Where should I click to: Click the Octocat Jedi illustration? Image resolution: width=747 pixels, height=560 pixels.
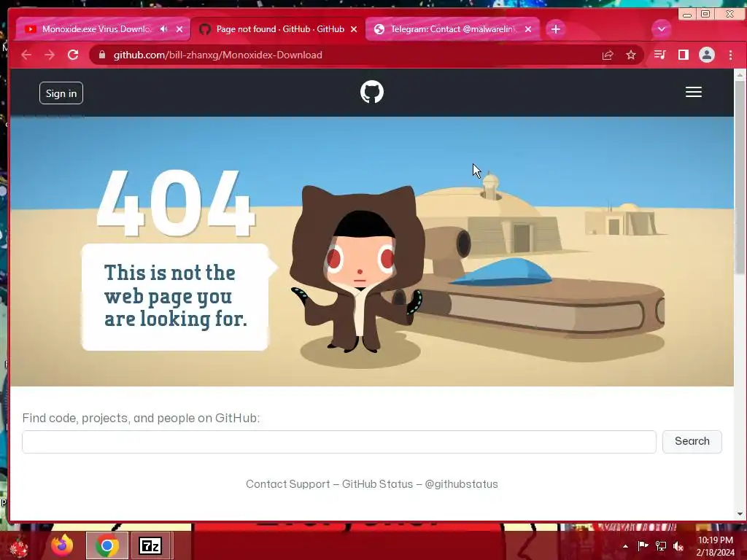click(x=358, y=269)
